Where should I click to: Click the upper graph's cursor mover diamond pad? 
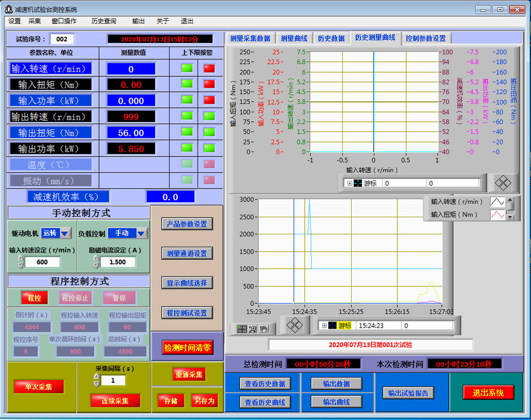tap(502, 183)
